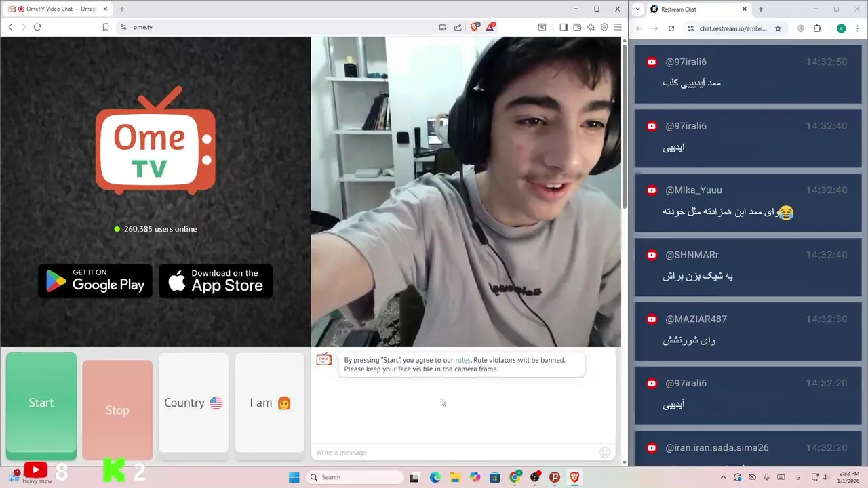Click the Brave Rewards triangle icon
This screenshot has height=488, width=868.
(x=490, y=27)
